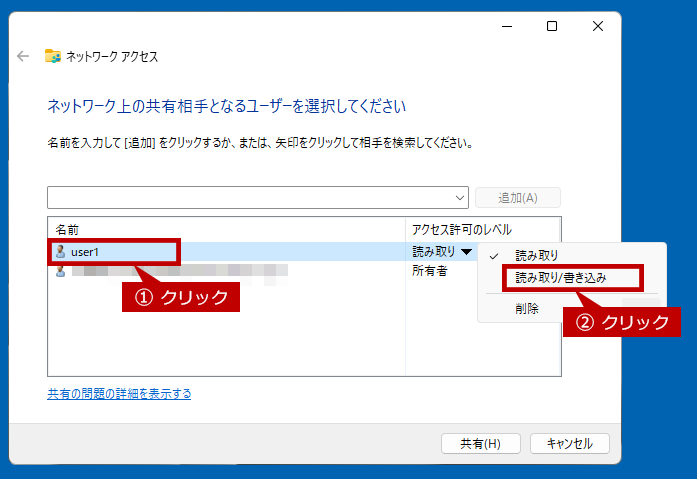This screenshot has width=697, height=479.
Task: Select 読み取り in the permission menu
Action: [x=537, y=255]
